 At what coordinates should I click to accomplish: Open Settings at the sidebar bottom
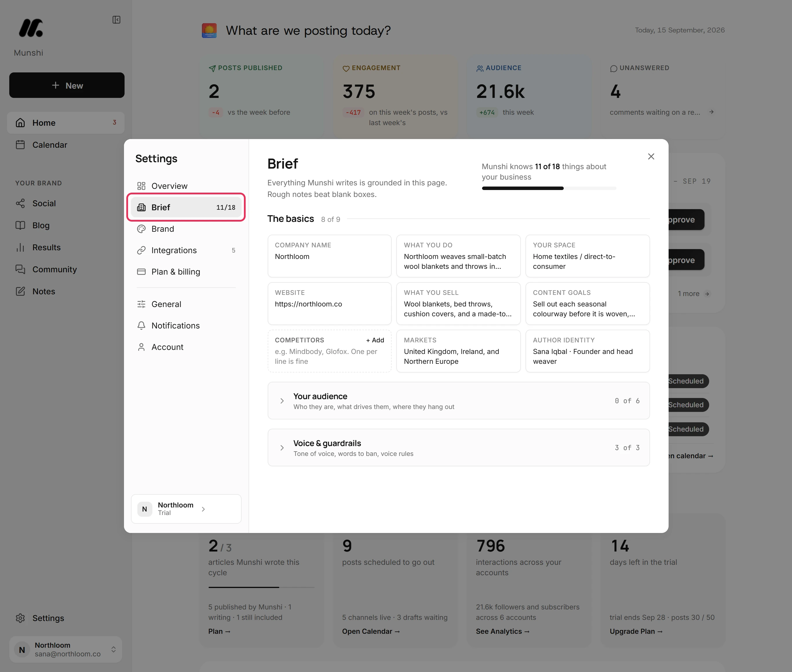pos(65,618)
